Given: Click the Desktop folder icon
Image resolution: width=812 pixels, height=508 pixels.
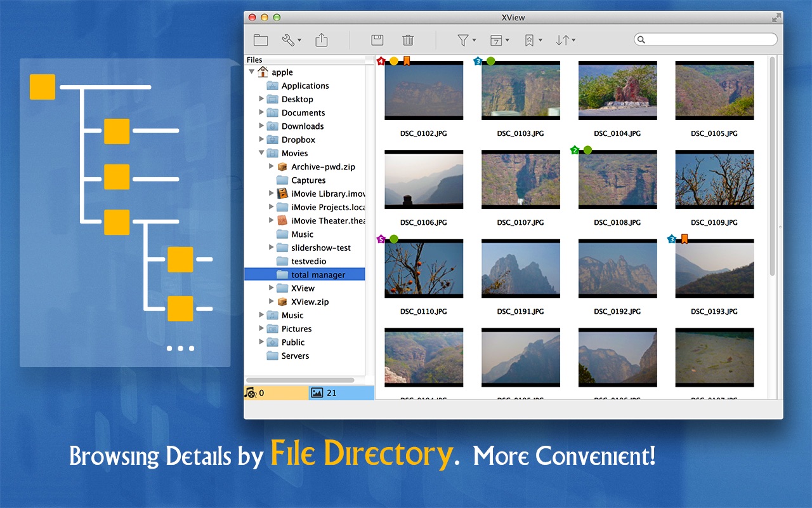Looking at the screenshot, I should (273, 99).
